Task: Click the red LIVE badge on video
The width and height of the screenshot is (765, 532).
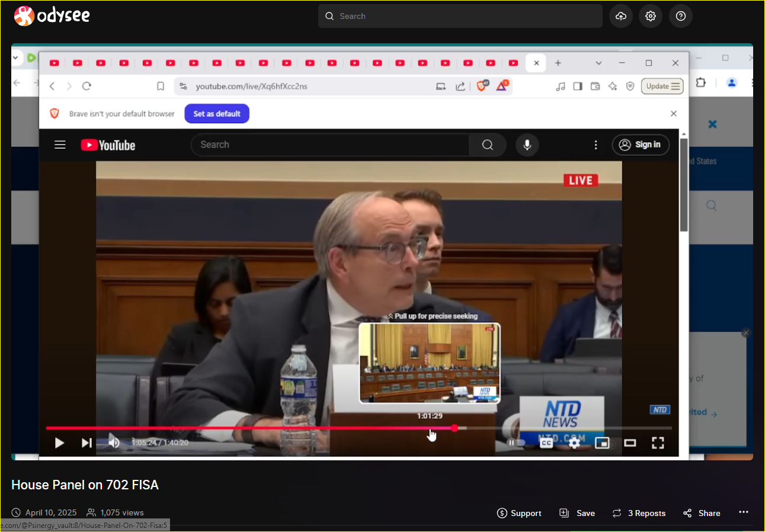Action: pos(580,180)
